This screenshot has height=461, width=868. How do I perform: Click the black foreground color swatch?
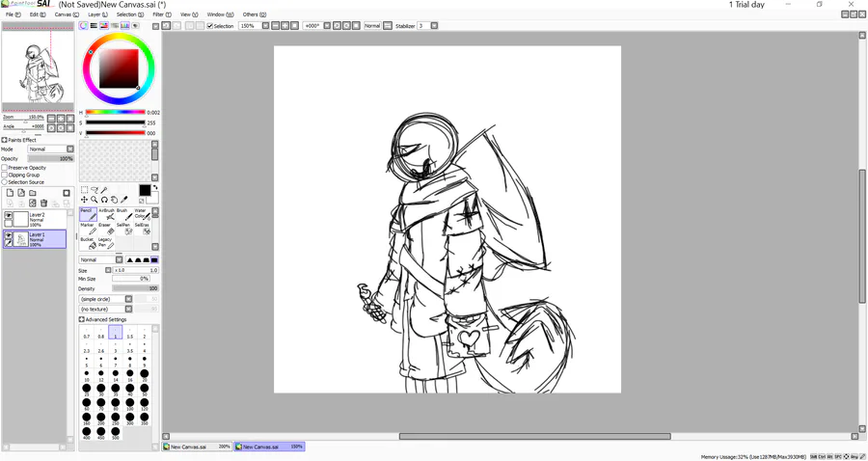pyautogui.click(x=145, y=190)
